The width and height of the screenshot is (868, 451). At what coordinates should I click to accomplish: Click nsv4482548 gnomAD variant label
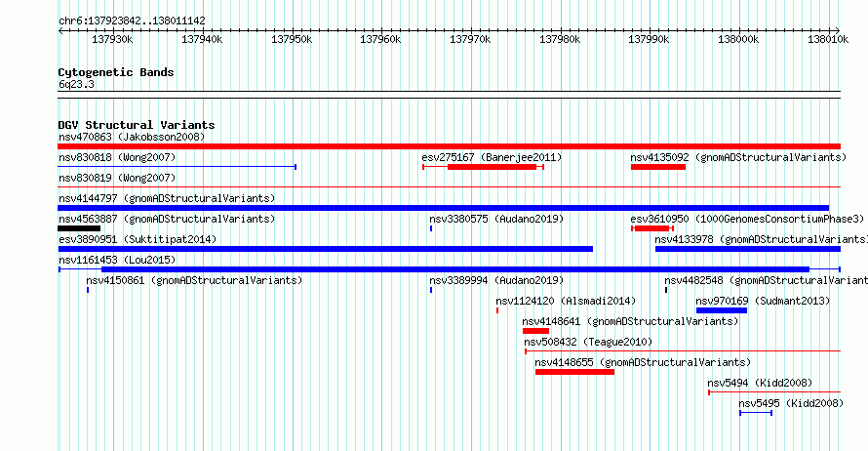point(767,280)
